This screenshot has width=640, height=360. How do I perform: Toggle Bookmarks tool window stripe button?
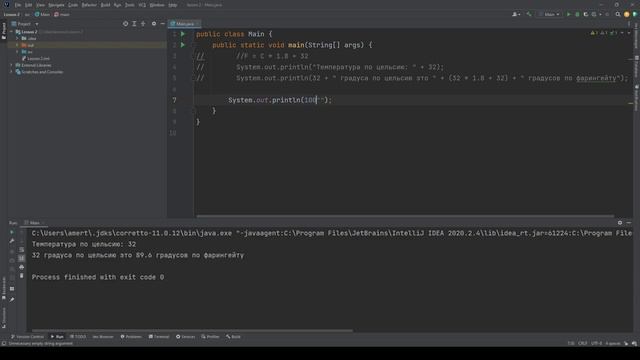pyautogui.click(x=4, y=288)
